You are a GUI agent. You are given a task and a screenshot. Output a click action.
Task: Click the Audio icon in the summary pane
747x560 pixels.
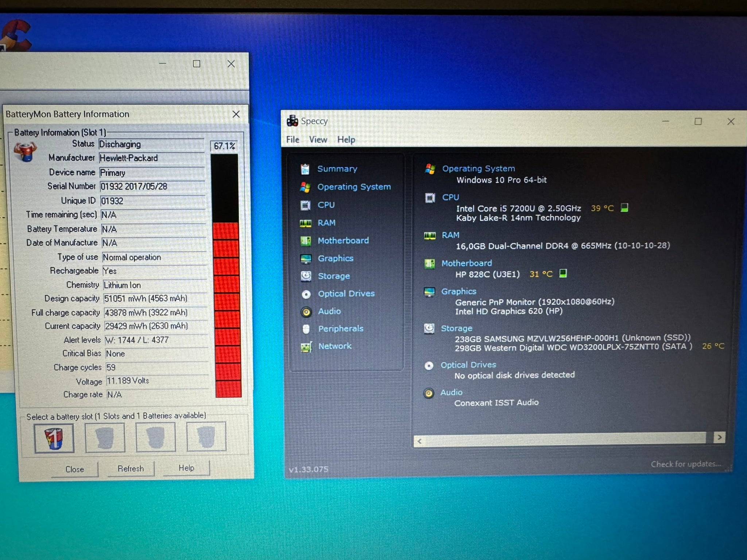[429, 393]
